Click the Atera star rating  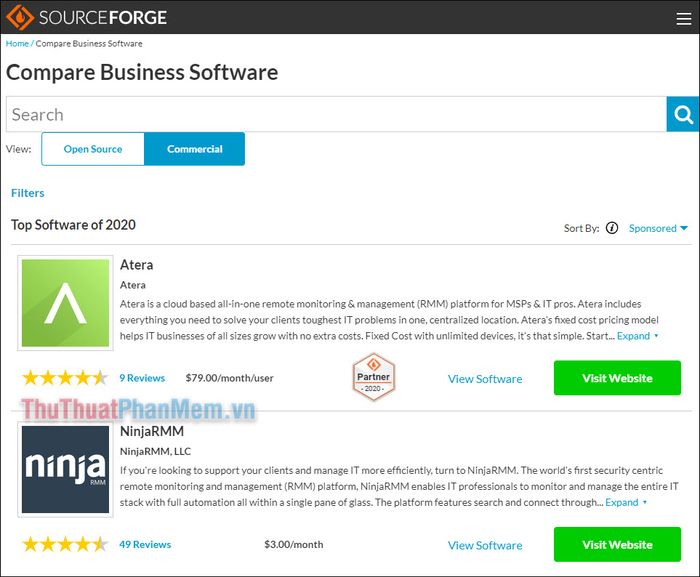point(65,378)
